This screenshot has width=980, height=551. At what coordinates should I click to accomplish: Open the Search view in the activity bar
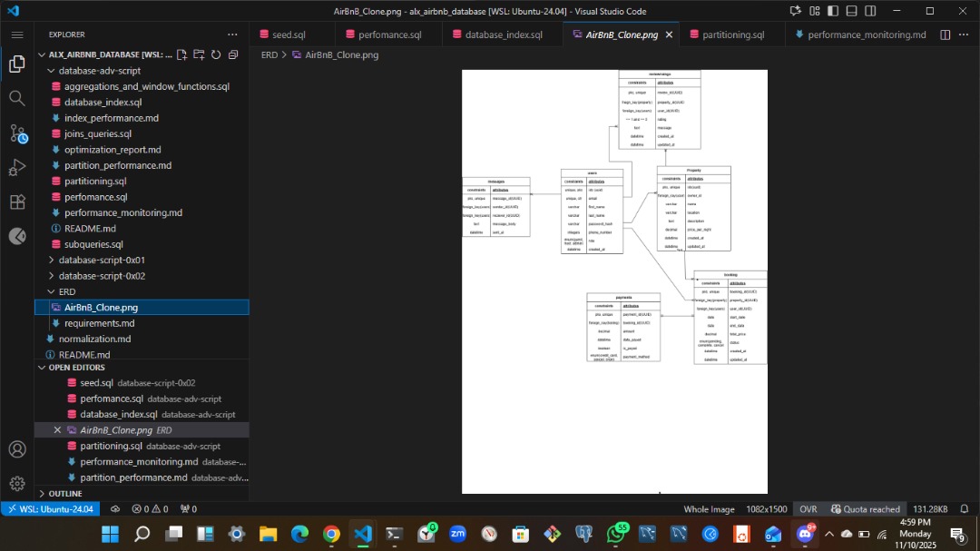(16, 99)
